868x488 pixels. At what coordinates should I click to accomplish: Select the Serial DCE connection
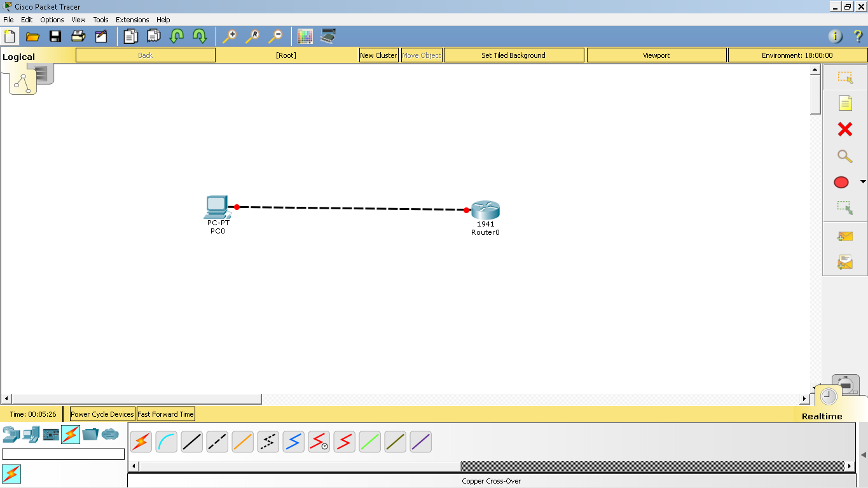(319, 442)
